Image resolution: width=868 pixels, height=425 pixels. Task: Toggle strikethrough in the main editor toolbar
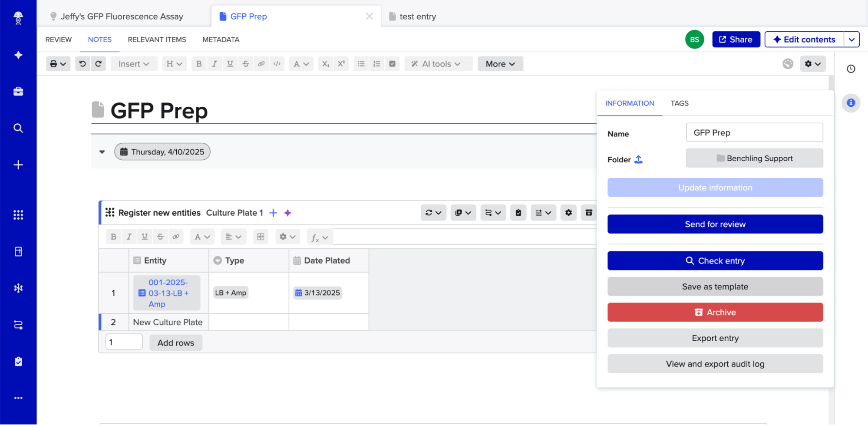[x=246, y=64]
